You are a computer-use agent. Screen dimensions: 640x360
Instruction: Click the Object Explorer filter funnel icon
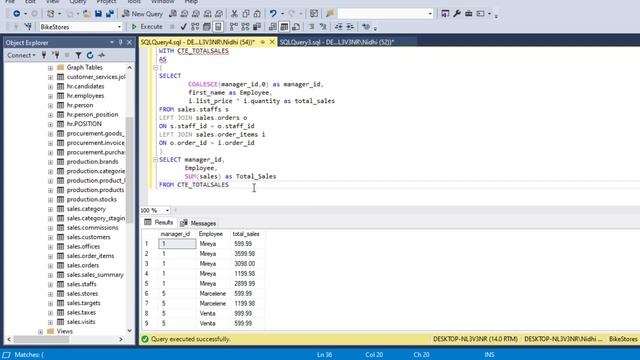coord(78,55)
